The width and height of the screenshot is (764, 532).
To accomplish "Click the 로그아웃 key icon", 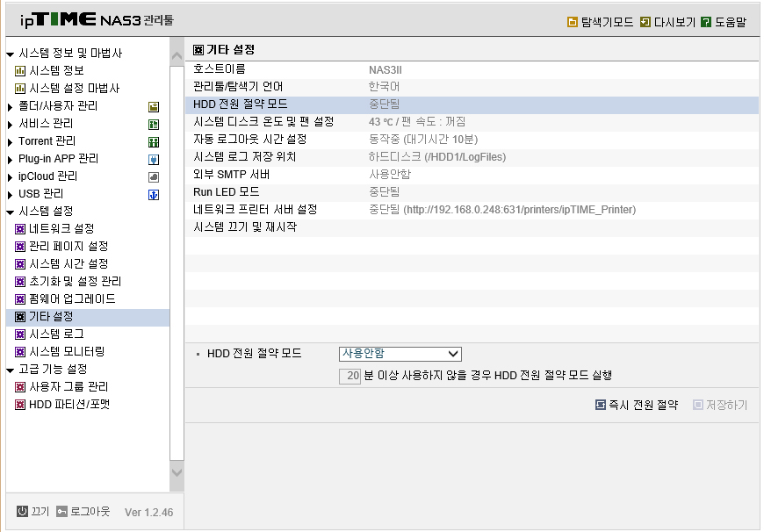I will coord(61,511).
